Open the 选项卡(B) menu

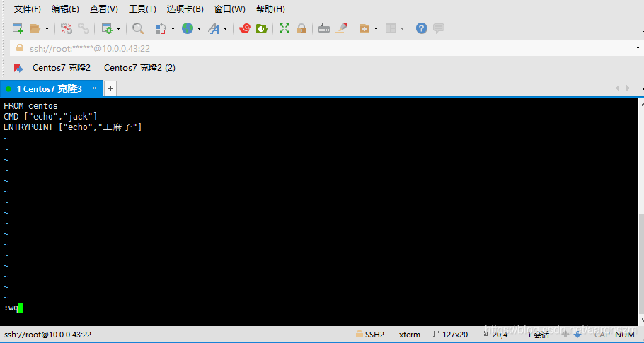point(185,9)
